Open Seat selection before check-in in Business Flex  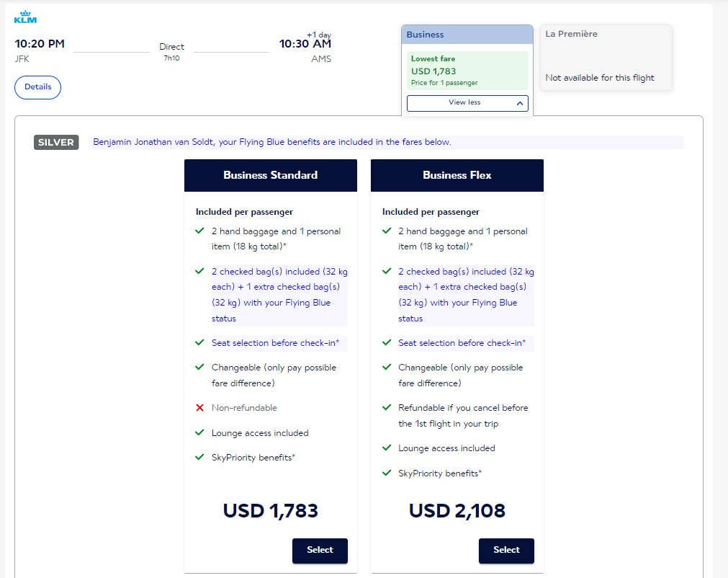click(x=462, y=343)
